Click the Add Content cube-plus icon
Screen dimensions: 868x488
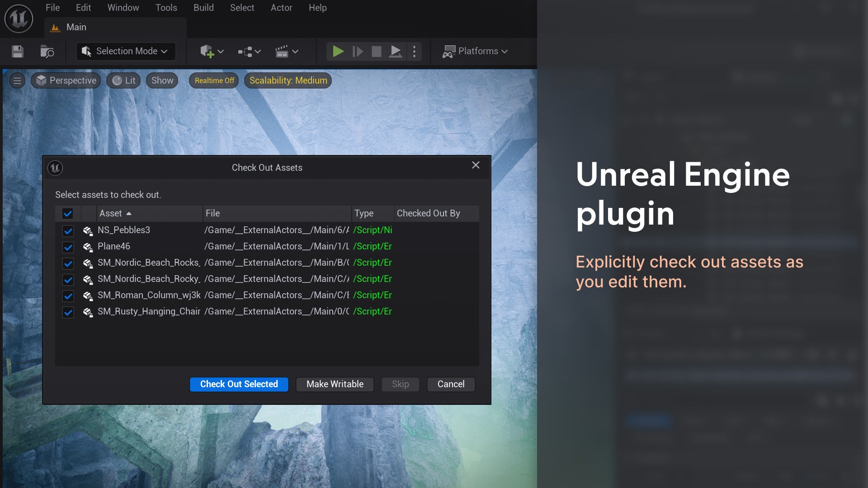pos(207,52)
